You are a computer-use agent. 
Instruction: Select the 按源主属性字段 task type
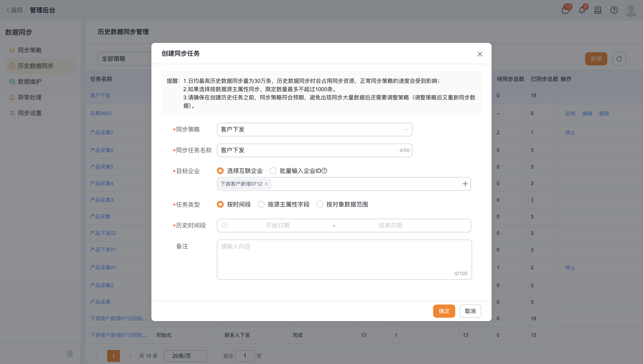click(x=261, y=204)
